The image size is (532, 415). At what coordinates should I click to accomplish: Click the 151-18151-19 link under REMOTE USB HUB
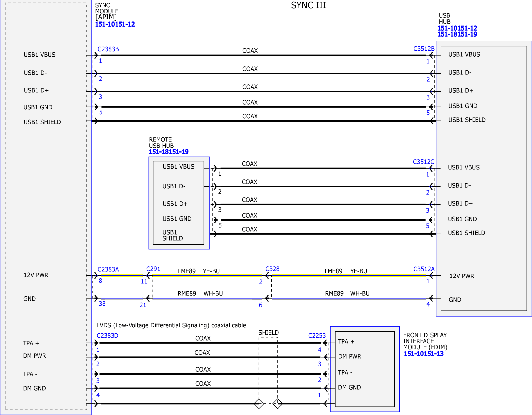point(169,152)
